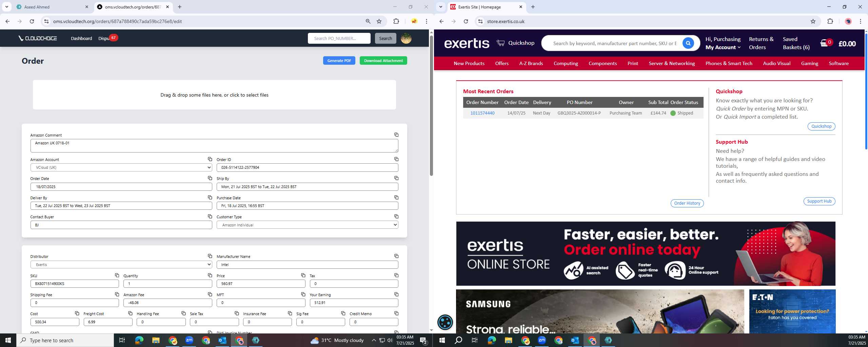The image size is (868, 347).
Task: Open the Computing category on Exertis
Action: click(566, 63)
